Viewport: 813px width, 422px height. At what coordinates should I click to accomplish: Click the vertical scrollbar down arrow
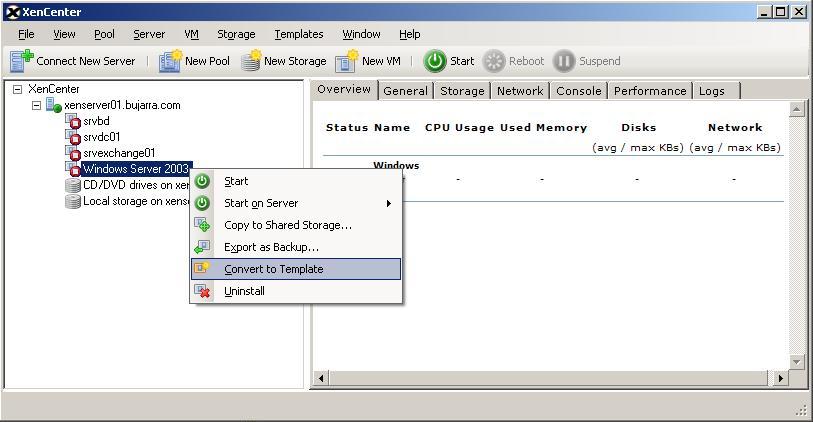pyautogui.click(x=796, y=361)
